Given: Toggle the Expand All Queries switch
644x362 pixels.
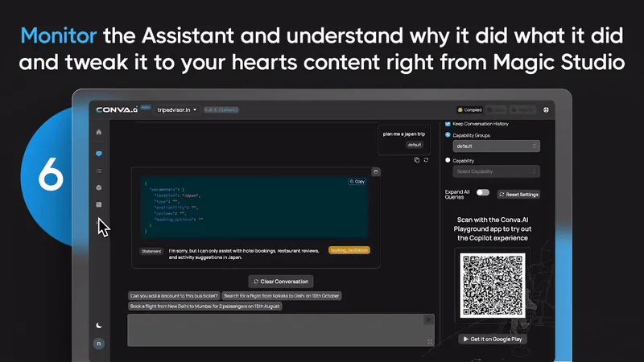Looking at the screenshot, I should (482, 192).
